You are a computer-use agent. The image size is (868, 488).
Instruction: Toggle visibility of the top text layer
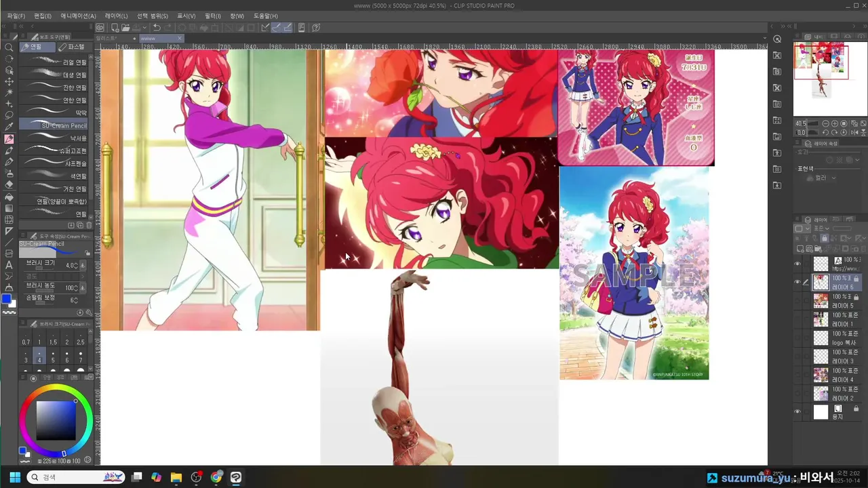click(797, 264)
